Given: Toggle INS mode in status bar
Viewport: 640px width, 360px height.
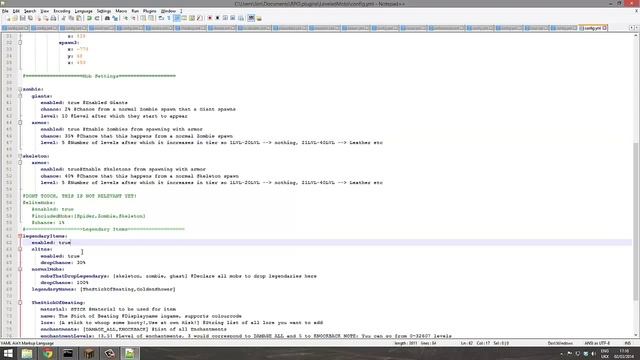Looking at the screenshot, I should point(627,343).
